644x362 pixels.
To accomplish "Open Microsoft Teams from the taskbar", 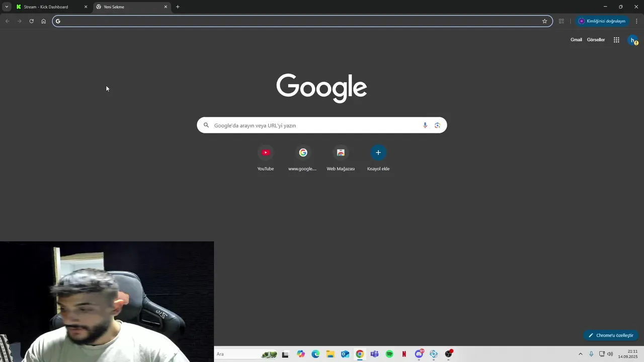I will point(374,354).
